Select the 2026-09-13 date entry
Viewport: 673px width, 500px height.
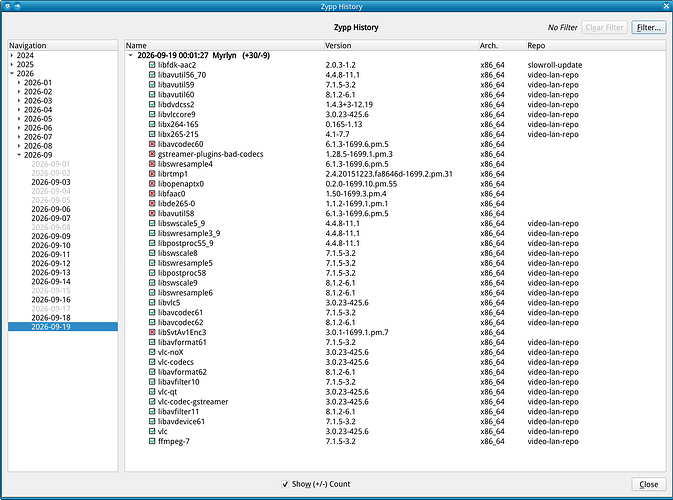coord(51,273)
